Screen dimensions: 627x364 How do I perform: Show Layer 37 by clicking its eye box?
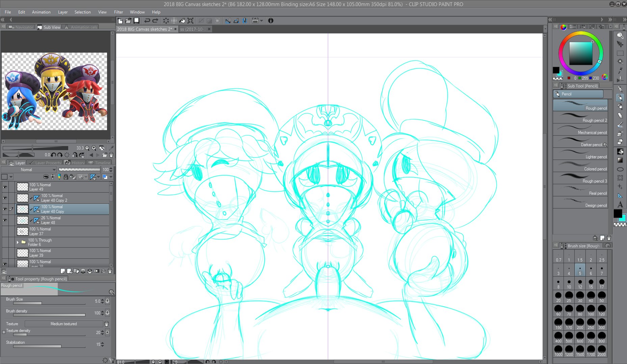tap(5, 231)
